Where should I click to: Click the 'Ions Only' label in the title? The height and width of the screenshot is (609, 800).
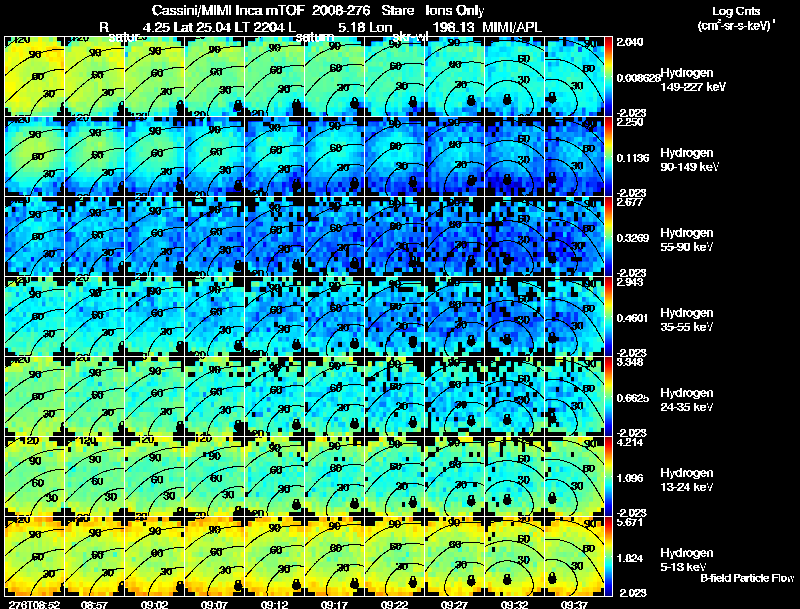455,11
